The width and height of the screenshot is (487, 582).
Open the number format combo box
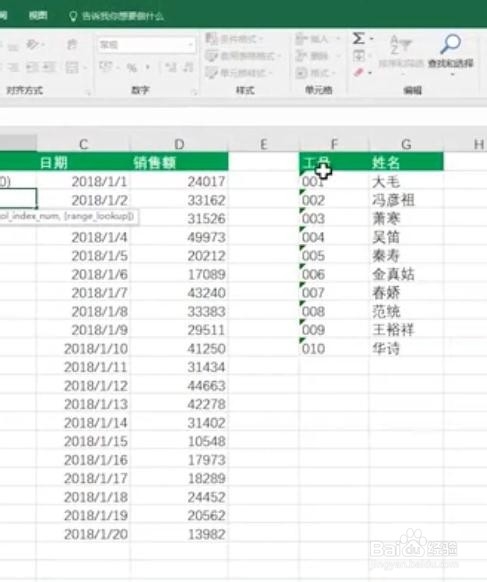[146, 45]
